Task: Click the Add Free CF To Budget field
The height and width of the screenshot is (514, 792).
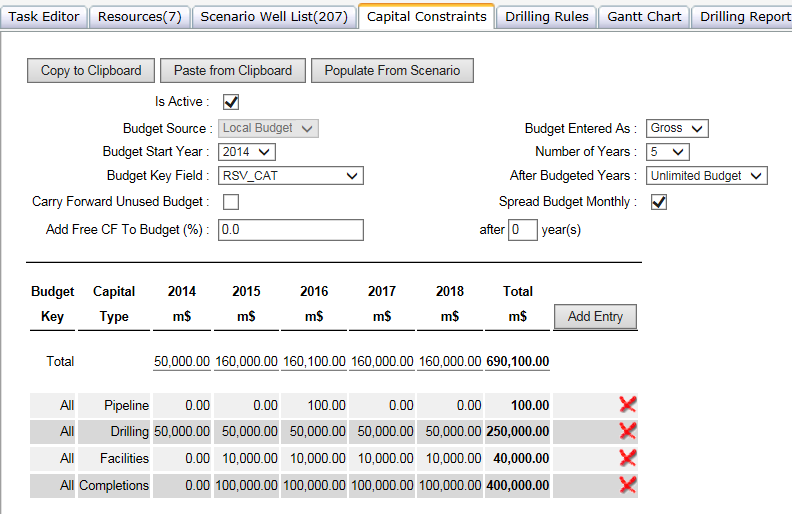Action: click(290, 229)
